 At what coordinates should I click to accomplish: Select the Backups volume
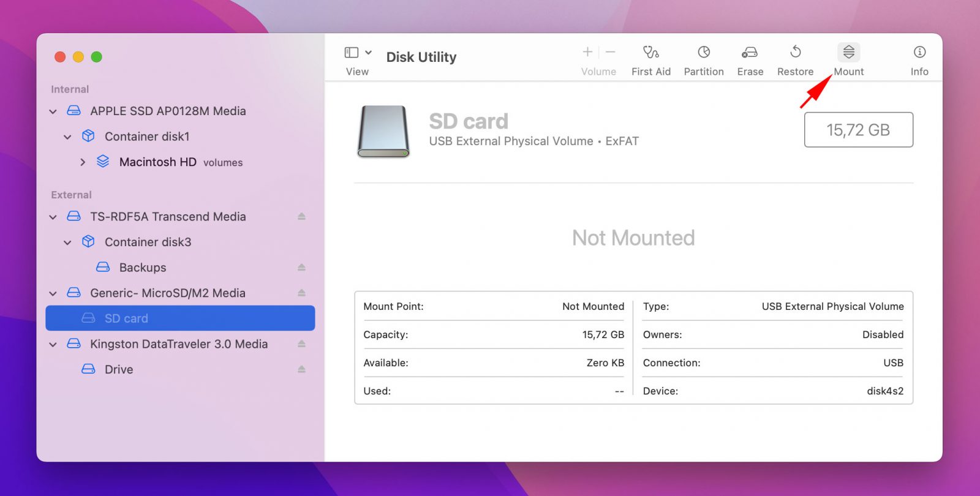coord(180,267)
